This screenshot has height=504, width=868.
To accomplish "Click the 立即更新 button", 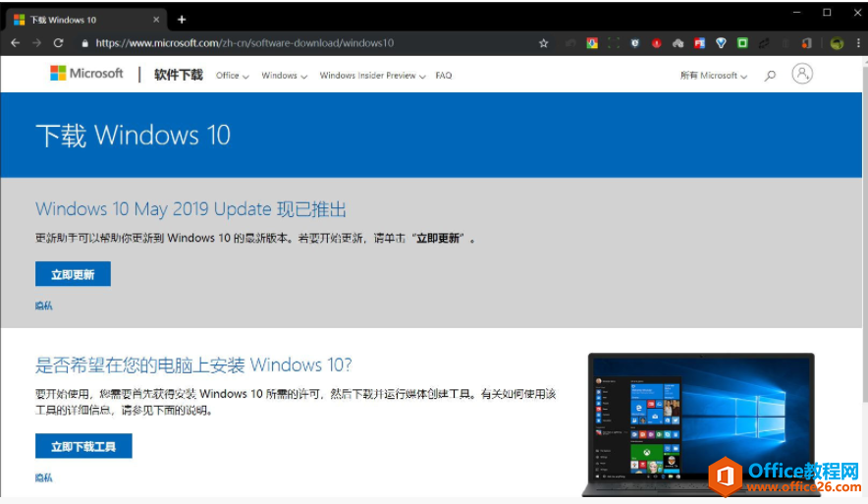I will 73,274.
